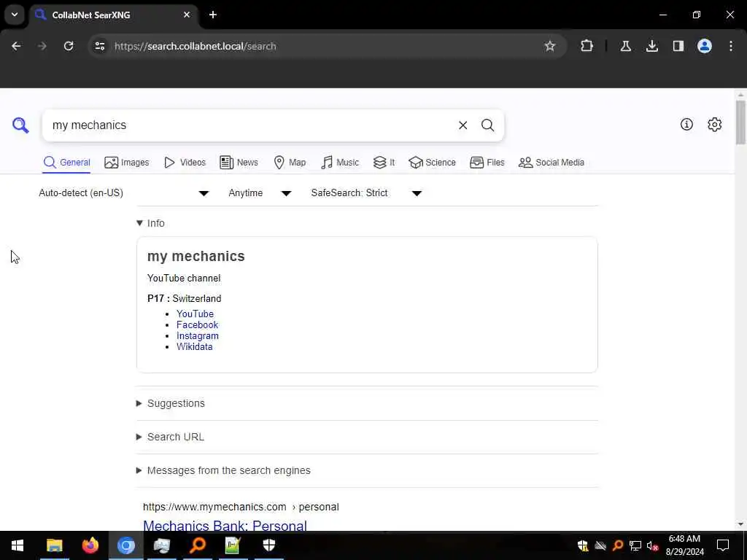Expand Messages from the search engines
Image resolution: width=747 pixels, height=560 pixels.
223,470
